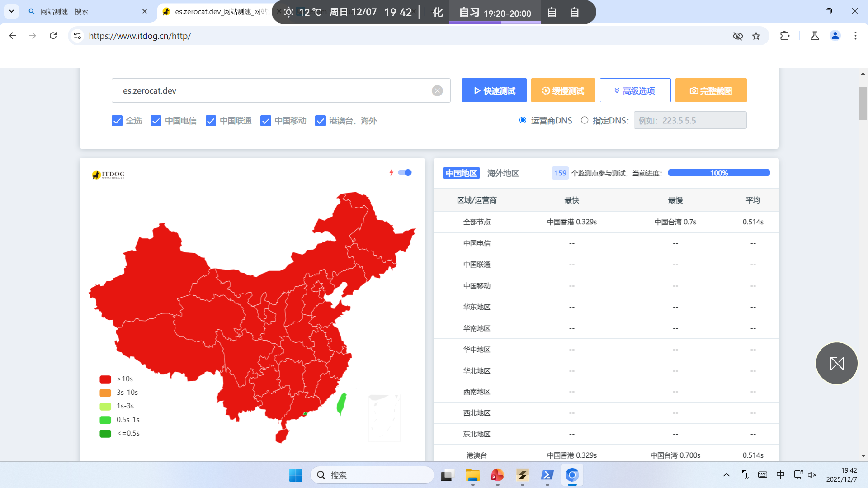The height and width of the screenshot is (488, 868).
Task: Click the Chrome labs flask icon
Action: 815,36
